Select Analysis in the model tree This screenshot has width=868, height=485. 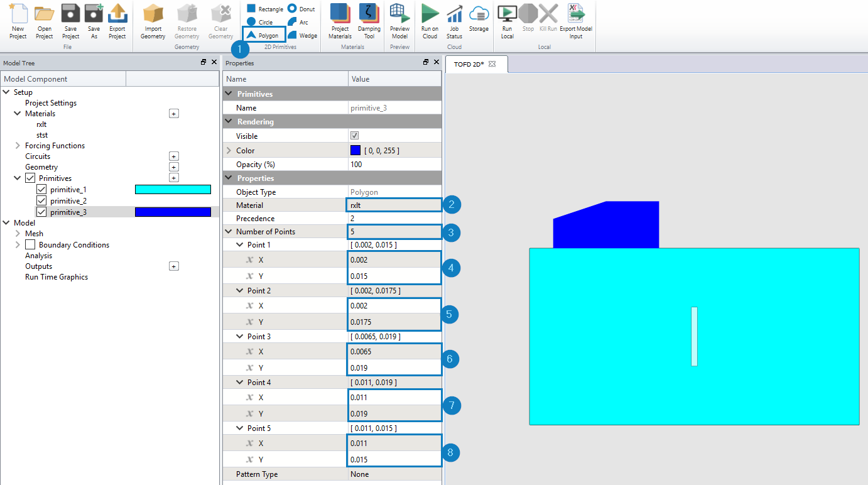tap(38, 256)
